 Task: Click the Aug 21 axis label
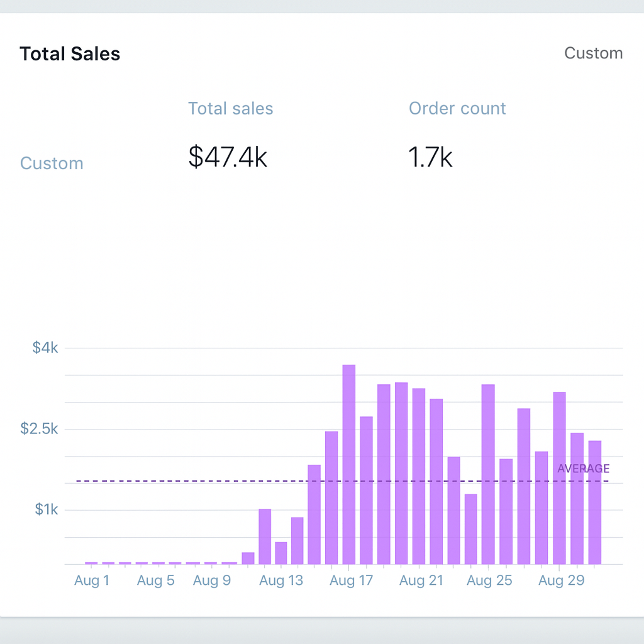click(420, 580)
